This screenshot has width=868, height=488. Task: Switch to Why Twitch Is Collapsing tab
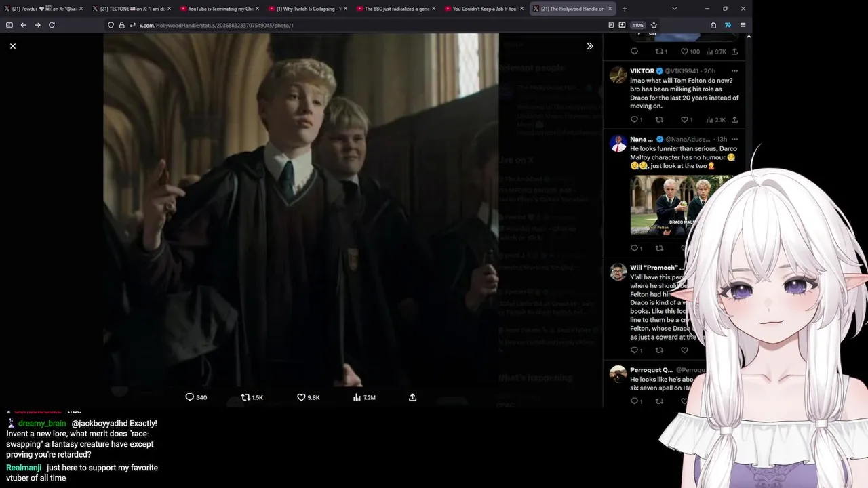coord(307,9)
